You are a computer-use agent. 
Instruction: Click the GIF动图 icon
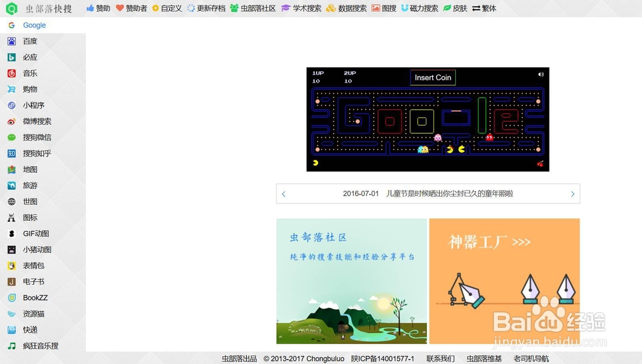[12, 234]
